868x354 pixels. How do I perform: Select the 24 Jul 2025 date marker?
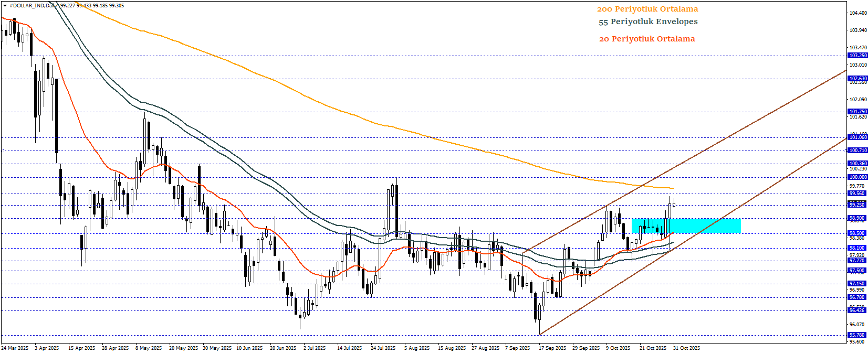(x=383, y=348)
